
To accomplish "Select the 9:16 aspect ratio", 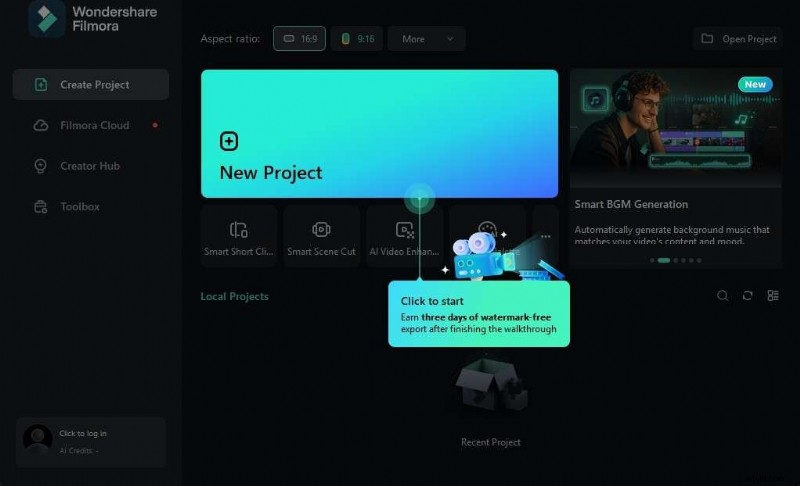I will pyautogui.click(x=357, y=39).
